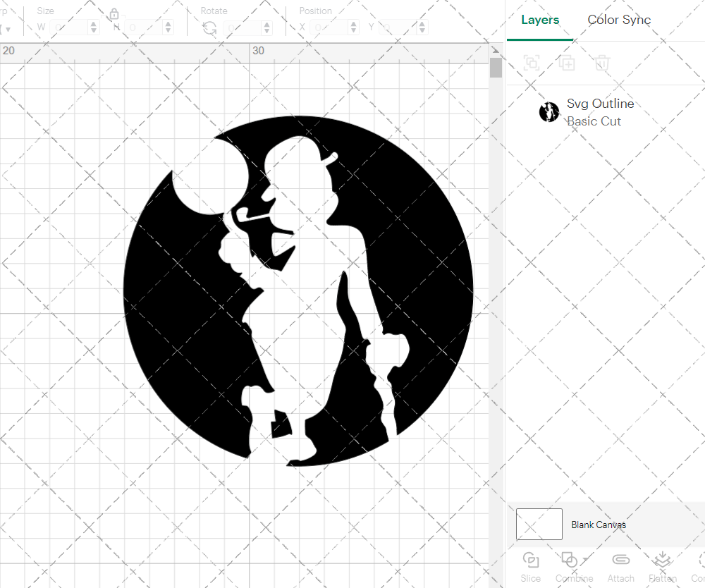Switch to the Layers tab
Screen dimensions: 705x588
(x=540, y=20)
